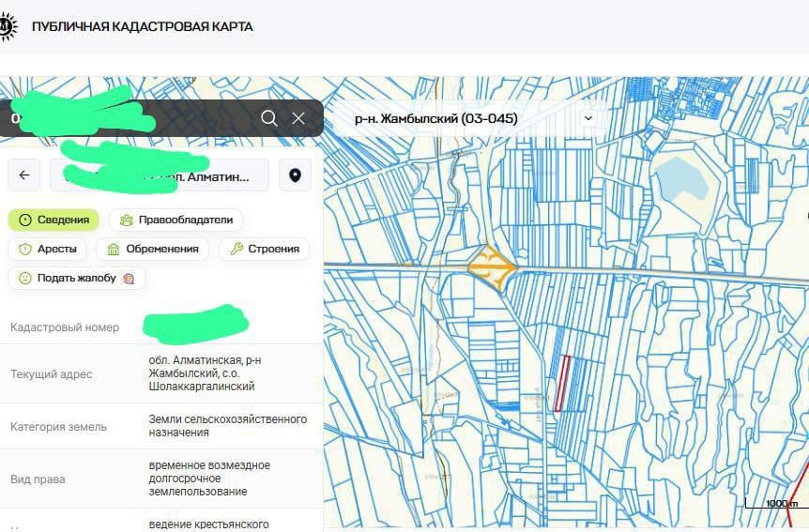Open the Аресты tab
The height and width of the screenshot is (532, 809).
pos(47,249)
